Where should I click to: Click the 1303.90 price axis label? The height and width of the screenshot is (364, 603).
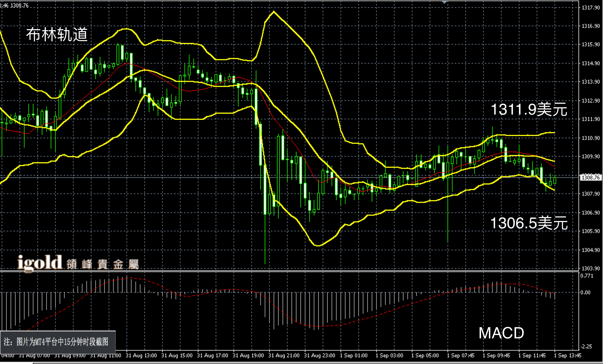click(x=591, y=268)
